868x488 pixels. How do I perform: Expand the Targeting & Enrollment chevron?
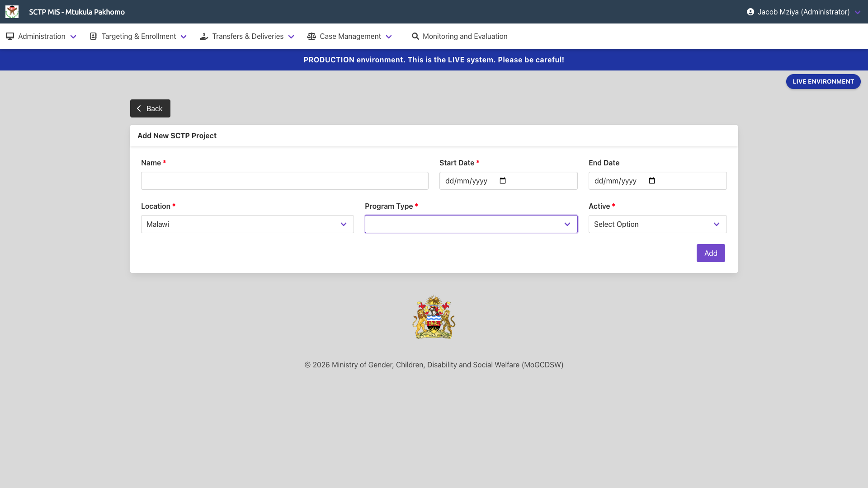(184, 37)
